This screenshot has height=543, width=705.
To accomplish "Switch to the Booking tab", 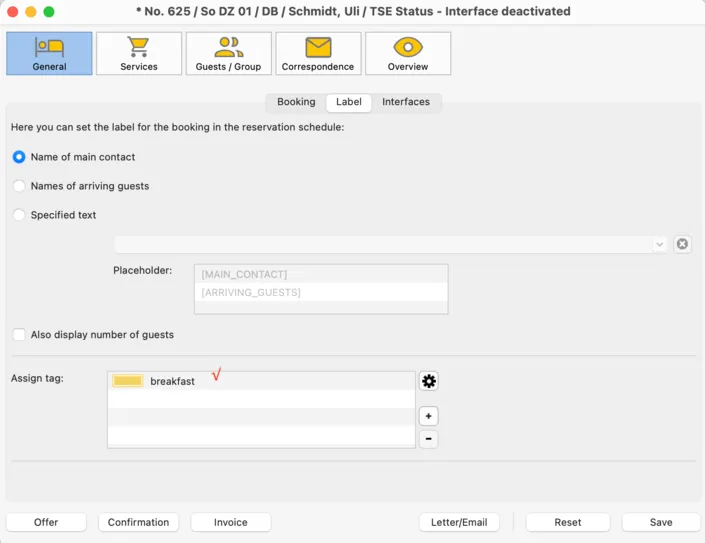I will (x=296, y=102).
